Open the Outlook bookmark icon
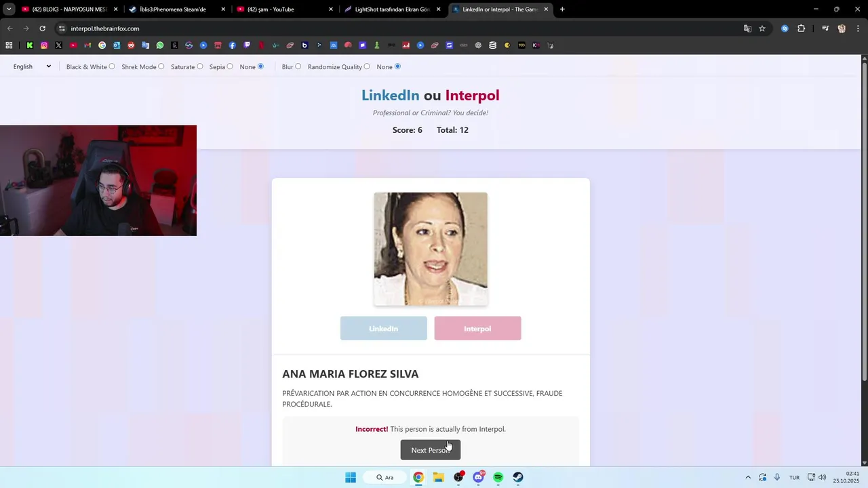The image size is (868, 488). point(117,45)
